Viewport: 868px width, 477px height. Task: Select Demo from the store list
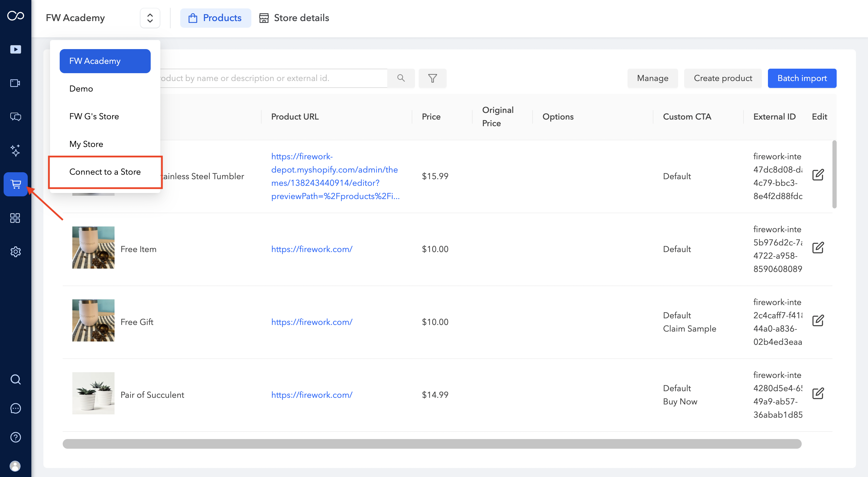pyautogui.click(x=81, y=89)
